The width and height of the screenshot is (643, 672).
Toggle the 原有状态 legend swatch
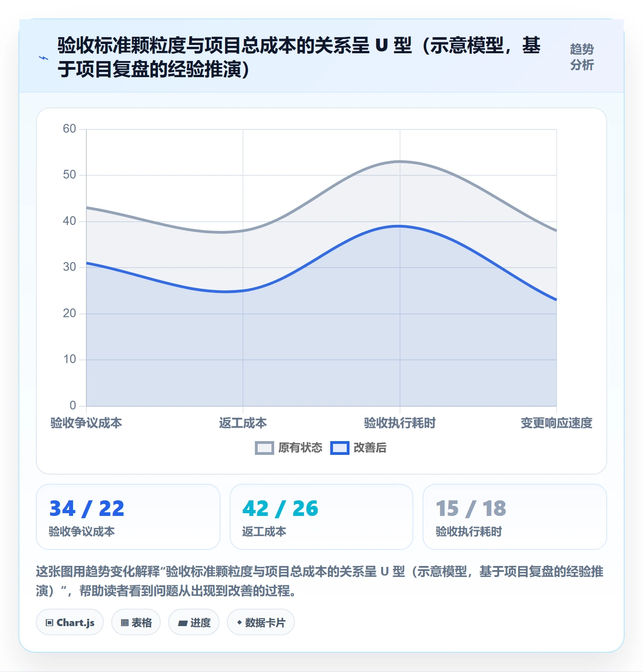(264, 448)
